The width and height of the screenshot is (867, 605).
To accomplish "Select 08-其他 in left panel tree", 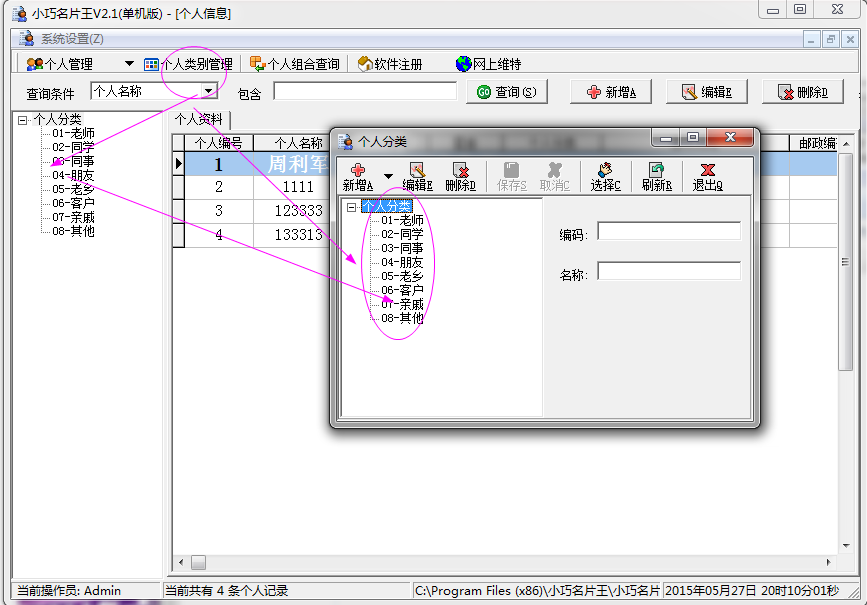I will pos(73,231).
